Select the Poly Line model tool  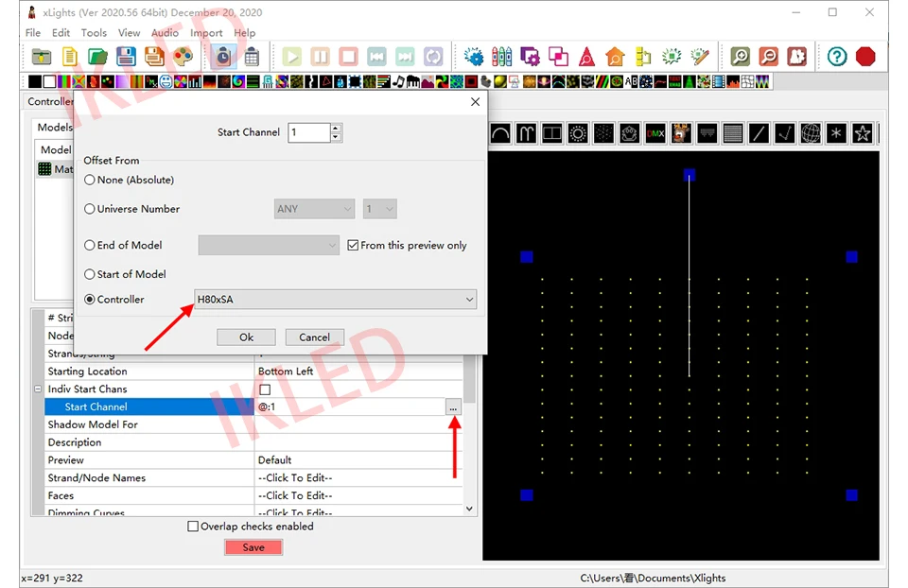[x=785, y=133]
